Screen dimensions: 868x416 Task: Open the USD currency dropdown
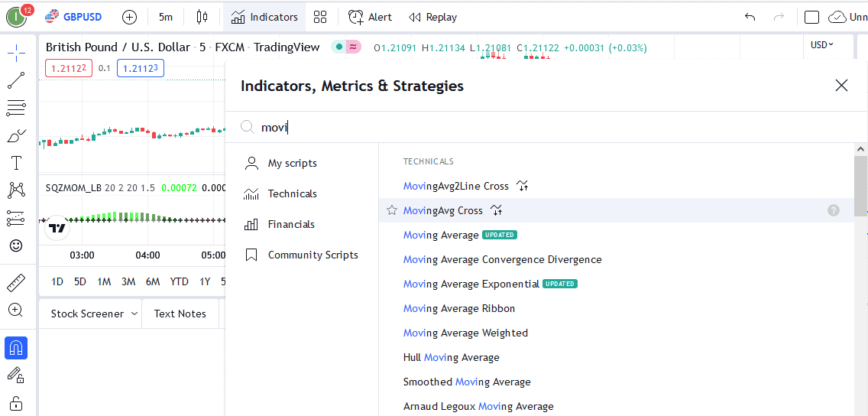[x=822, y=45]
